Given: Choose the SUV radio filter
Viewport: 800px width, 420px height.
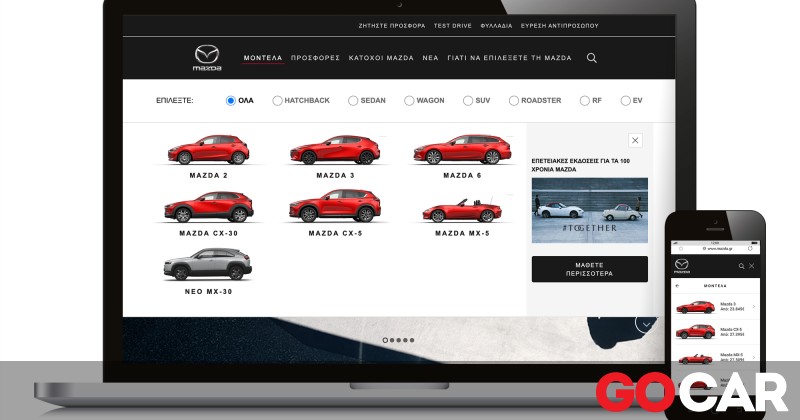Looking at the screenshot, I should (x=468, y=101).
